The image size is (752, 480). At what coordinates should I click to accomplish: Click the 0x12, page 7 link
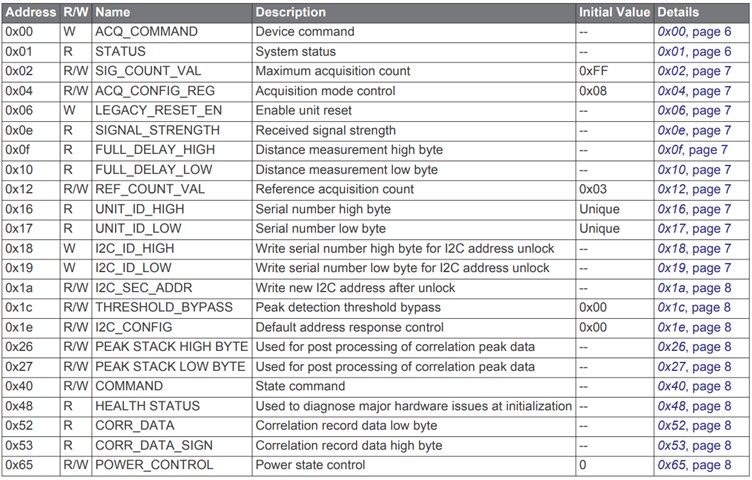point(694,189)
